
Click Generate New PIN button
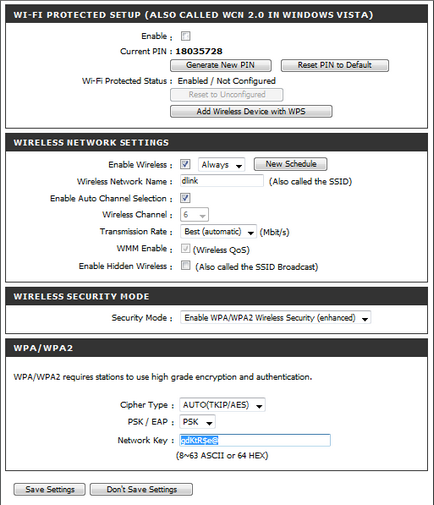point(221,65)
